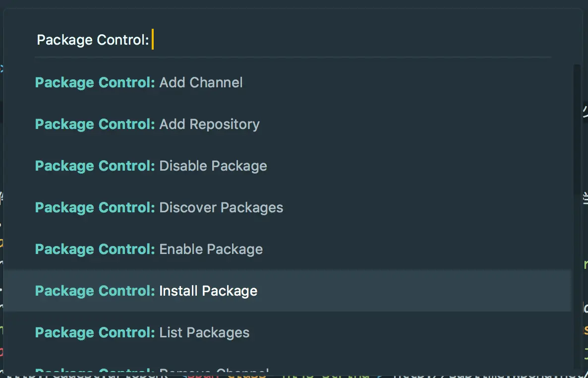Pick Package Control: Enable Package entry
Viewport: 588px width, 378px height.
click(x=287, y=249)
